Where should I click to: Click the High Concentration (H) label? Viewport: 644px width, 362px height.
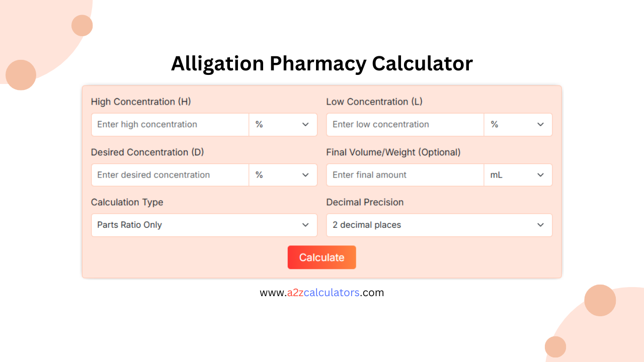click(x=141, y=102)
